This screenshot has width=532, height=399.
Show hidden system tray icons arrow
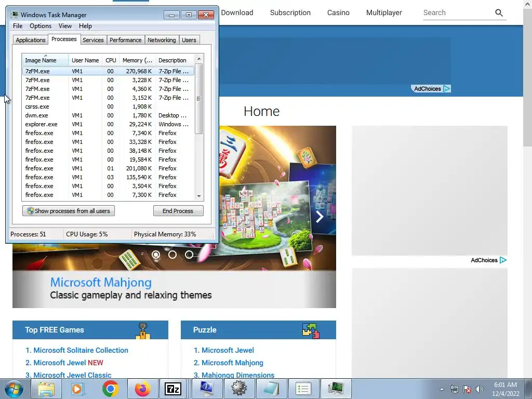point(442,389)
